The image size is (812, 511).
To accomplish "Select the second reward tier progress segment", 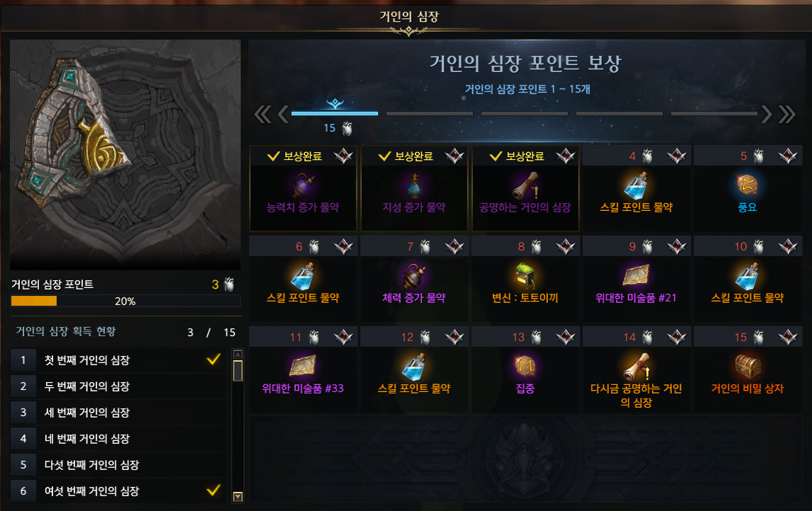I will 429,113.
